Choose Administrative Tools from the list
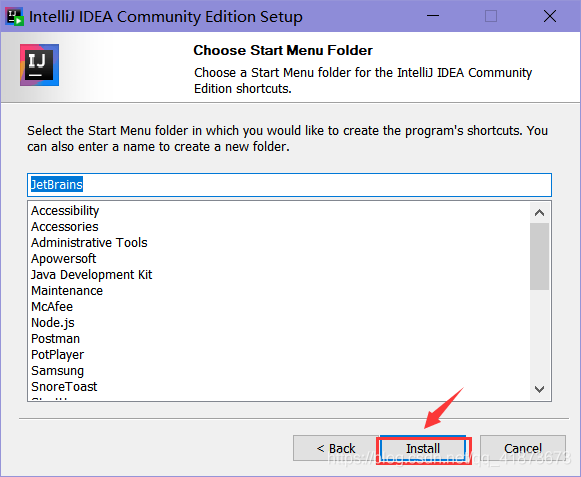The image size is (581, 477). [x=89, y=242]
